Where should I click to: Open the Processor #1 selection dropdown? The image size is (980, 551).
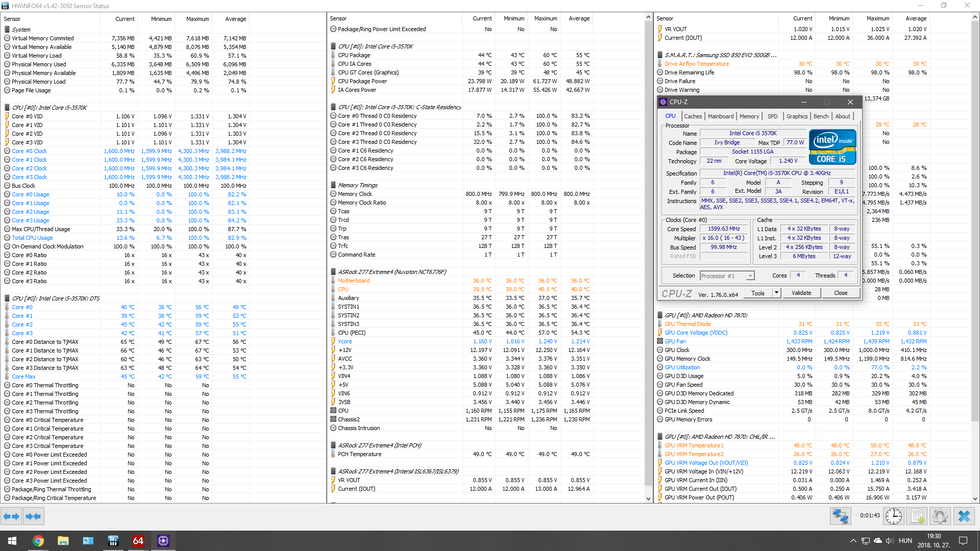point(750,276)
